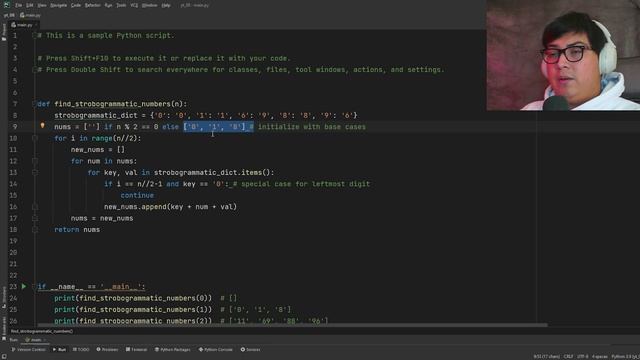The image size is (640, 360).
Task: Open the File menu
Action: (x=19, y=5)
